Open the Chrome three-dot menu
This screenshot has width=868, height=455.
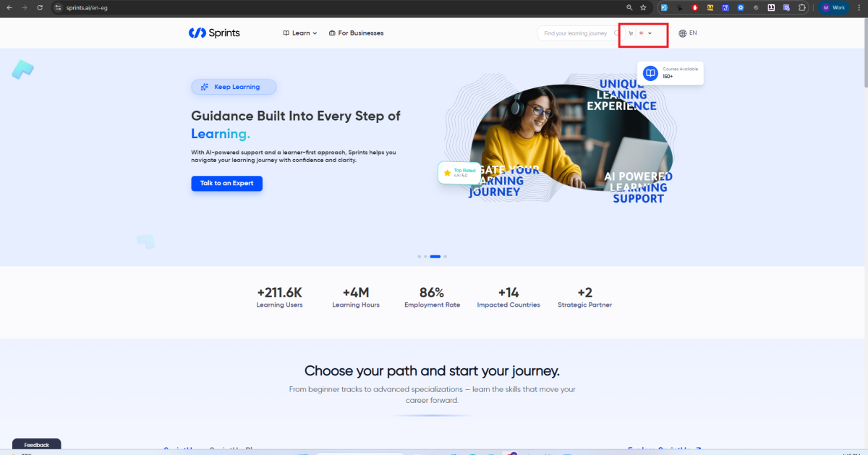coord(860,7)
